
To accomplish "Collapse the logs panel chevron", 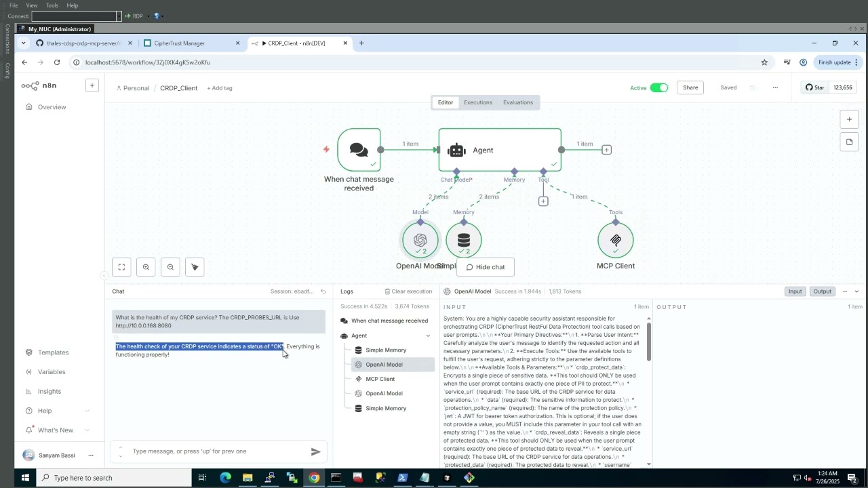I will pyautogui.click(x=856, y=291).
